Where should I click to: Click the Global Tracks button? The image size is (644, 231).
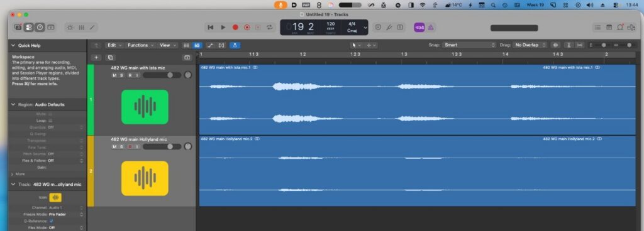(187, 58)
